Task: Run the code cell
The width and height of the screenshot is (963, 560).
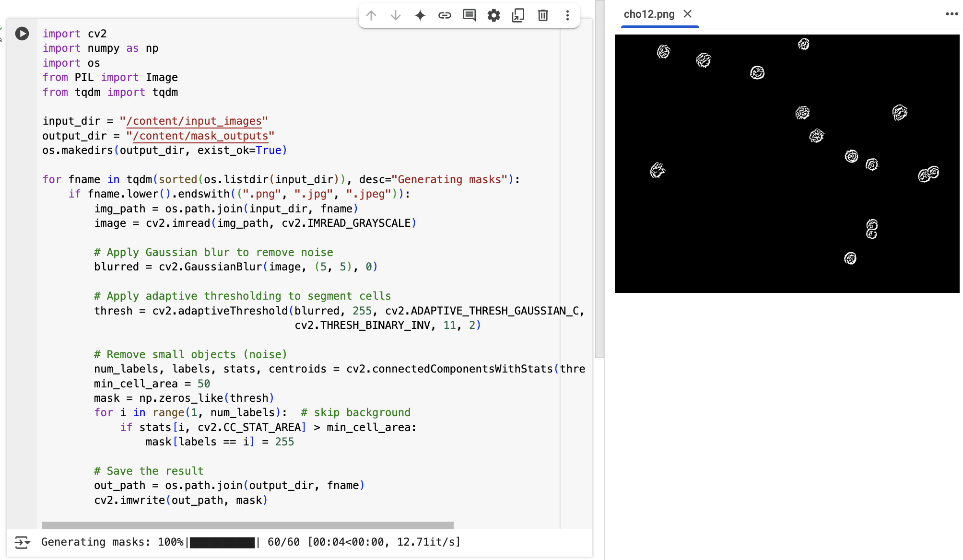Action: 22,34
